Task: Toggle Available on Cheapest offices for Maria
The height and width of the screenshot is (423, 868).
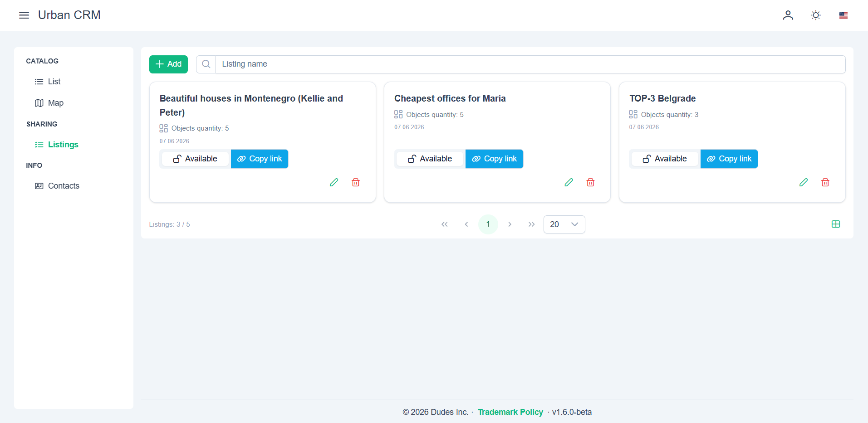Action: point(430,159)
